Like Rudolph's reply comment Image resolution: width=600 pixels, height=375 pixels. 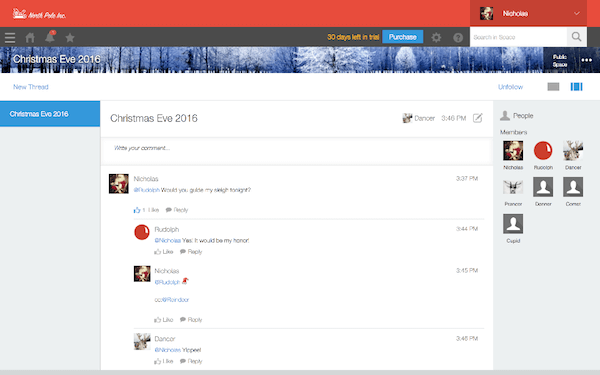pos(164,251)
